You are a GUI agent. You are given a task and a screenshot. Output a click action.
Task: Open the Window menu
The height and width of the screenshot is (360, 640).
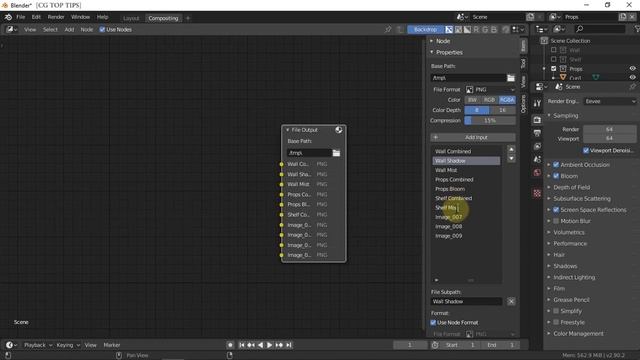(80, 17)
